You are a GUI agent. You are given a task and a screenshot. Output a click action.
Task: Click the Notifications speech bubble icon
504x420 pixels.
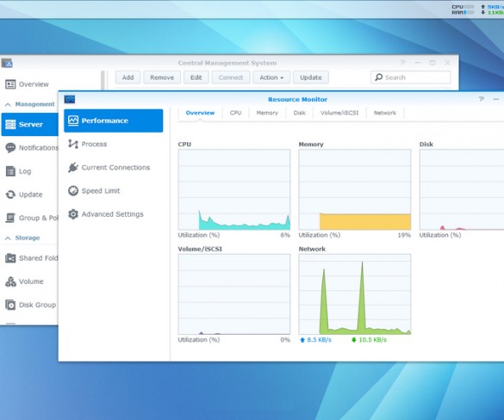[10, 148]
